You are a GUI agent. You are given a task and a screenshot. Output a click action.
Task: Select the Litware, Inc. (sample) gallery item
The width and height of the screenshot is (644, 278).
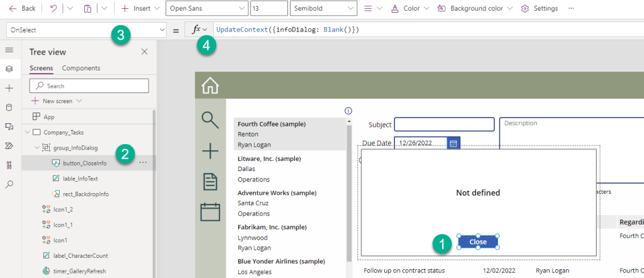290,169
